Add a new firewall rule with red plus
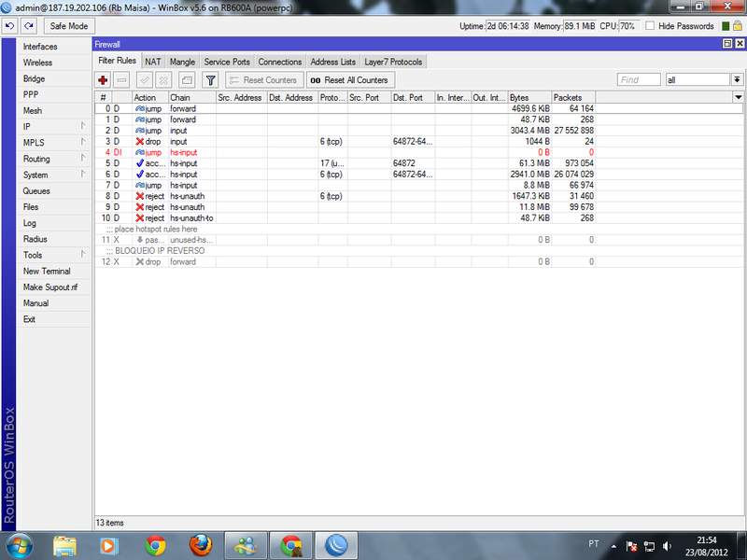The width and height of the screenshot is (747, 560). 103,80
